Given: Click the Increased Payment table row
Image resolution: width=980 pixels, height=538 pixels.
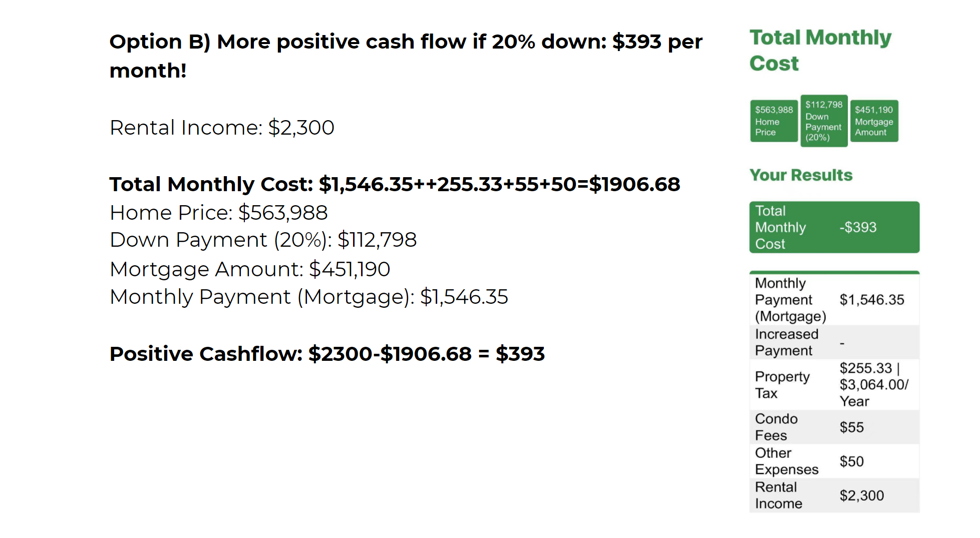Looking at the screenshot, I should 834,342.
